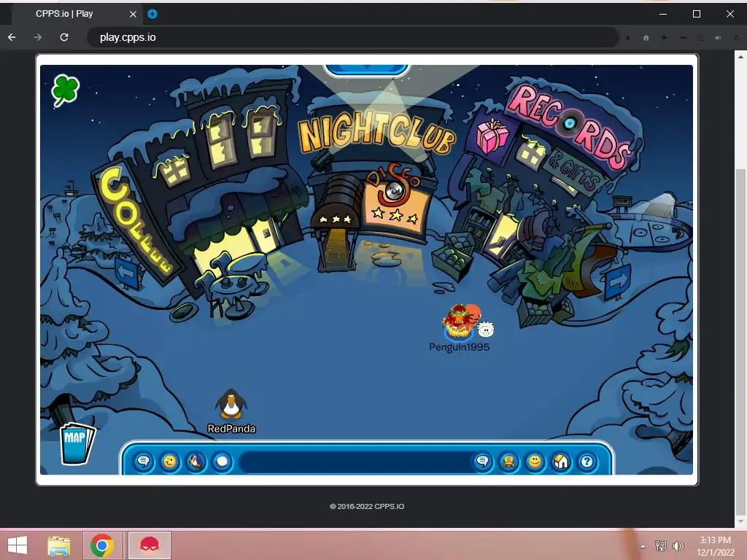Mute audio with the speaker toolbar icon
This screenshot has height=560, width=747.
point(718,38)
